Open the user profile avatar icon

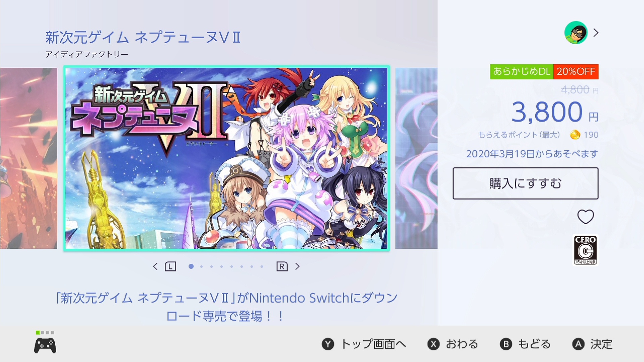(x=576, y=33)
